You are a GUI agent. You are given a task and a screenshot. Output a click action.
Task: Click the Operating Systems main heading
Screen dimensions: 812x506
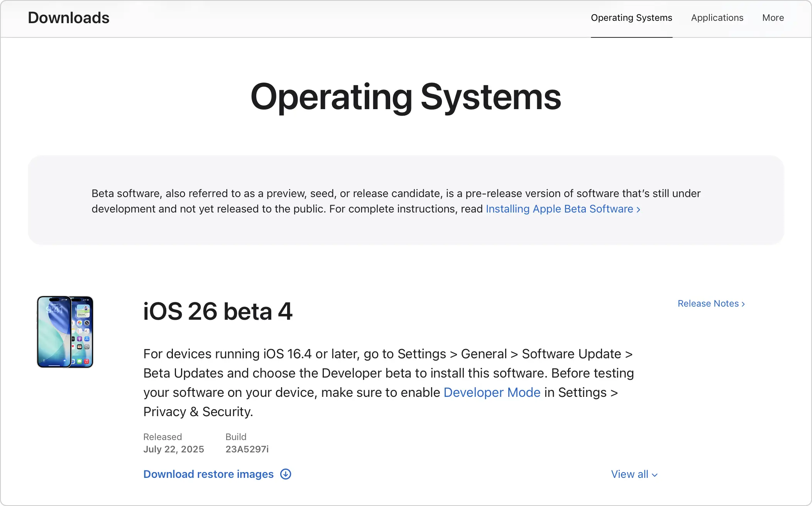406,97
